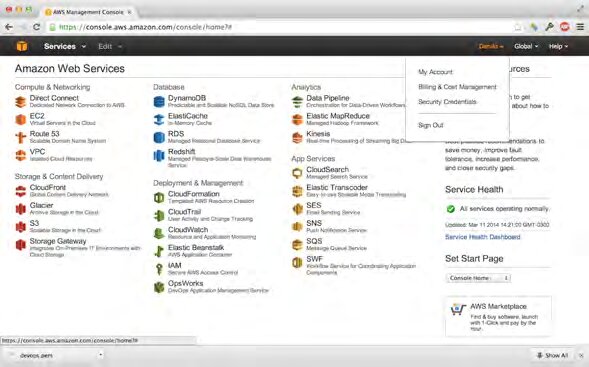This screenshot has height=367, width=589.
Task: Click the EC2 service icon
Action: 21,120
